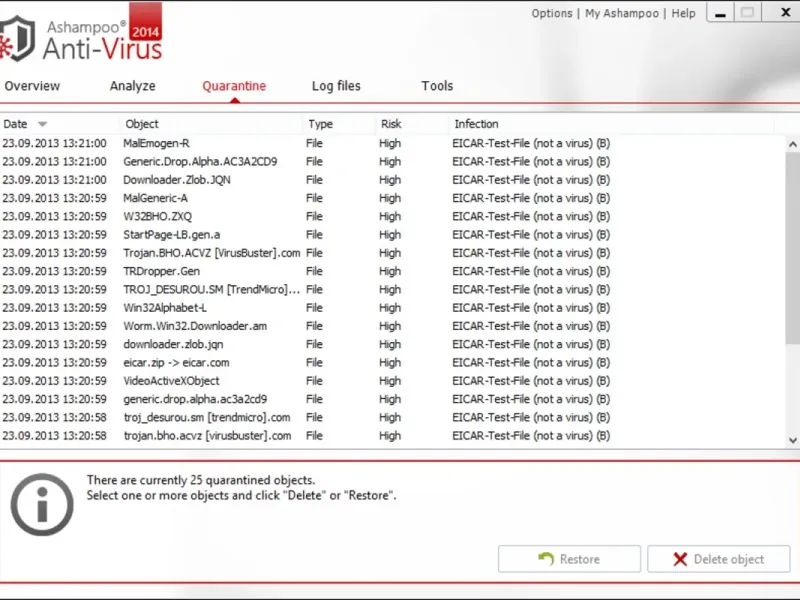This screenshot has height=600, width=800.
Task: Click the Restore button
Action: pos(569,559)
